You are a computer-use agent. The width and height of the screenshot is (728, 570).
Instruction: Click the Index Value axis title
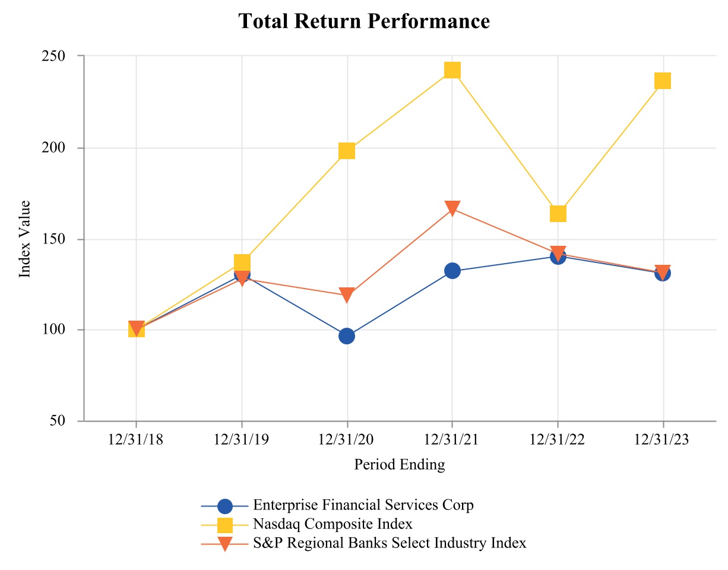[25, 239]
